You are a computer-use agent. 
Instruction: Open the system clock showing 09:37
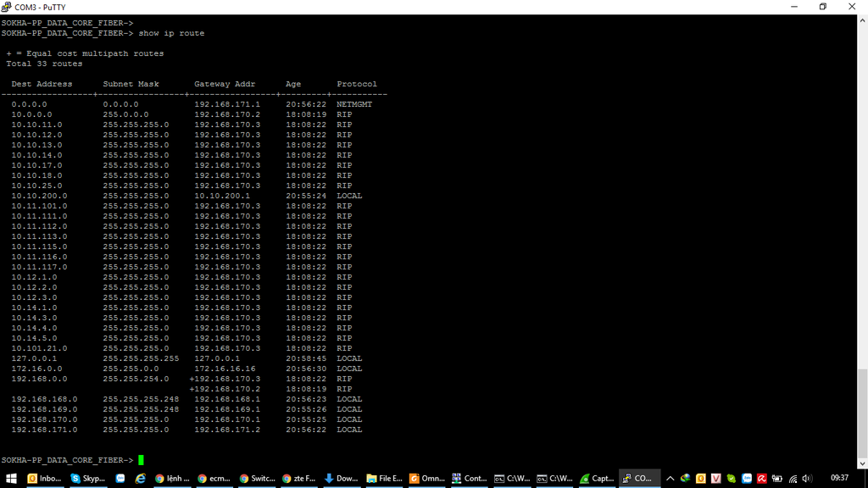pyautogui.click(x=839, y=479)
